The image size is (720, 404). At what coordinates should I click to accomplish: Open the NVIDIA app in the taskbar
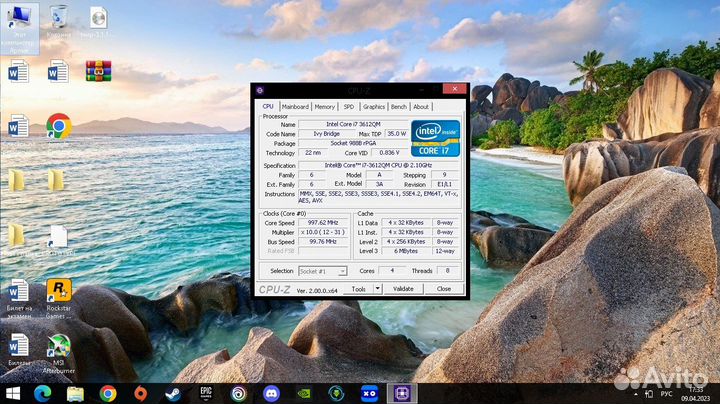click(x=304, y=393)
